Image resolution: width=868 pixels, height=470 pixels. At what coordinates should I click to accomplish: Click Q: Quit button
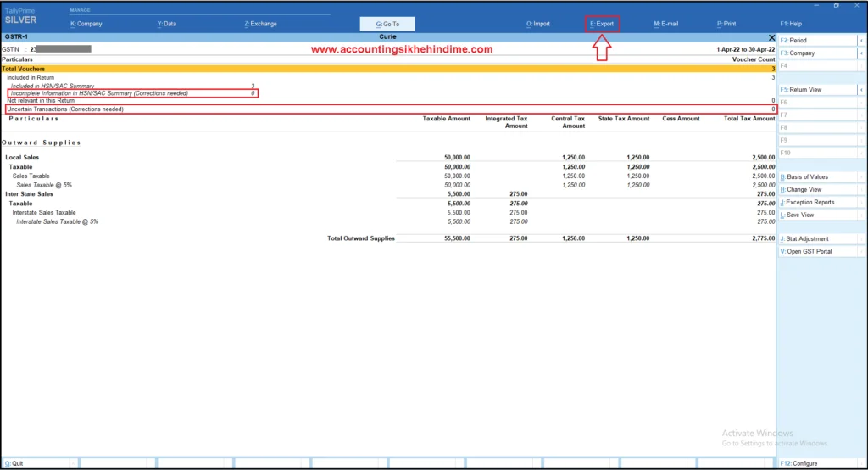40,463
